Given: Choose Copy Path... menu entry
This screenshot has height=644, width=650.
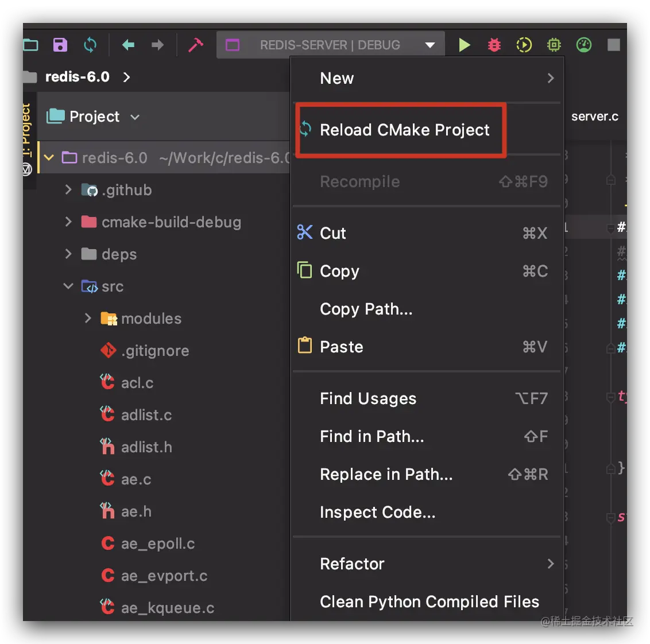Looking at the screenshot, I should (427, 309).
